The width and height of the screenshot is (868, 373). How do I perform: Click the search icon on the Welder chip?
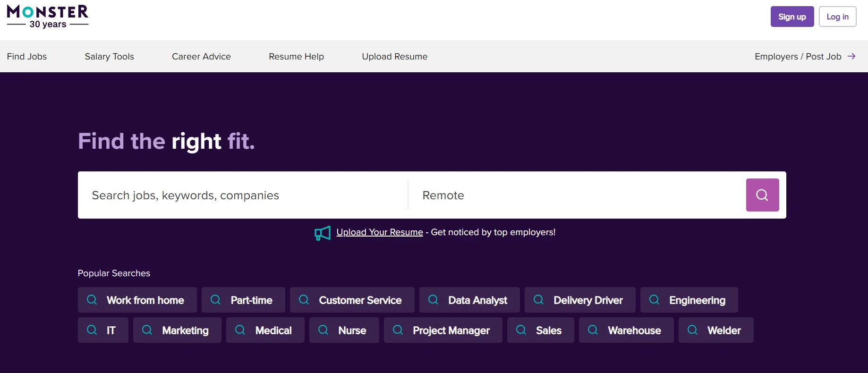tap(692, 330)
